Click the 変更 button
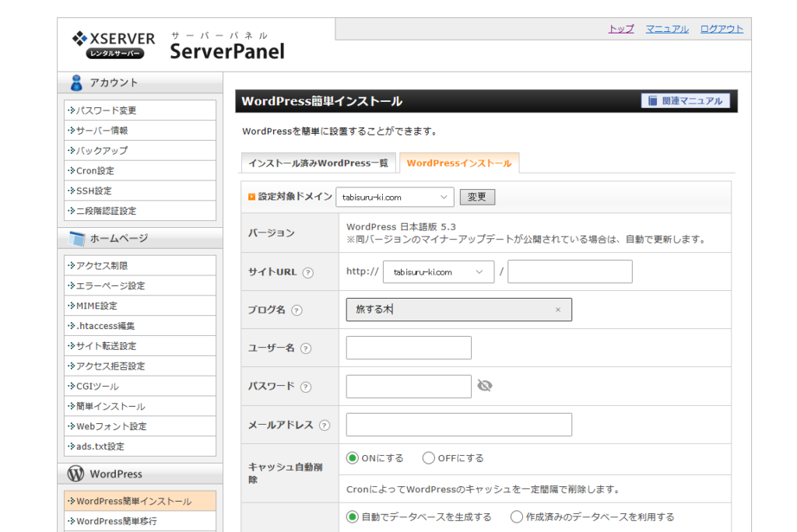797x532 pixels. [x=477, y=197]
